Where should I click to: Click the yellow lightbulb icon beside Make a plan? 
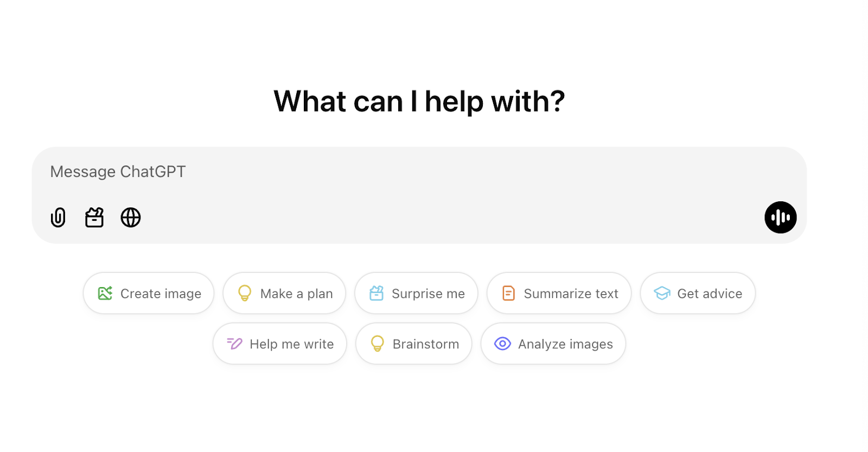(245, 293)
